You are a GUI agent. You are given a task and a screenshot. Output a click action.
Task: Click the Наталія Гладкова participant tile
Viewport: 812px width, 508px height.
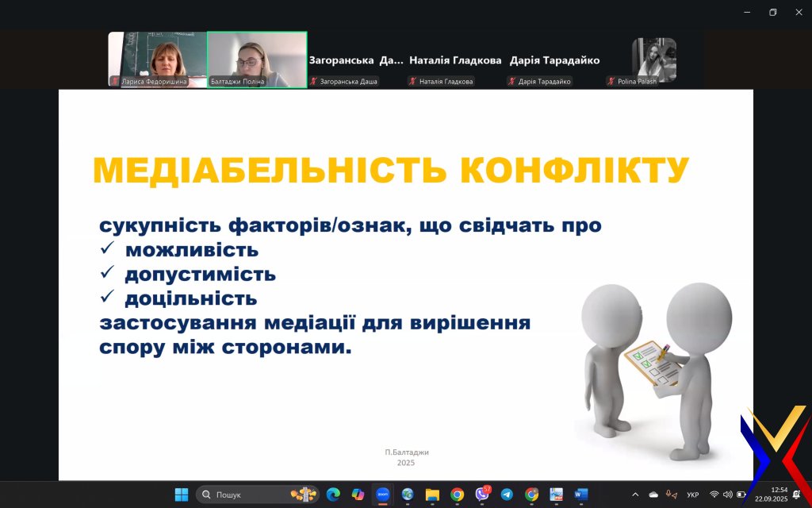click(x=455, y=61)
